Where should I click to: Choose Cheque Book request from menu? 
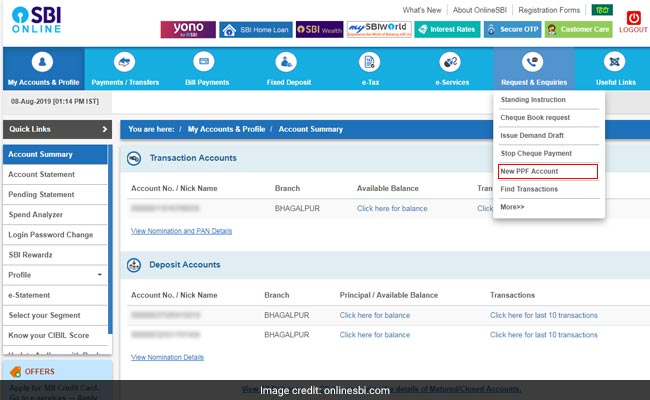[x=535, y=117]
